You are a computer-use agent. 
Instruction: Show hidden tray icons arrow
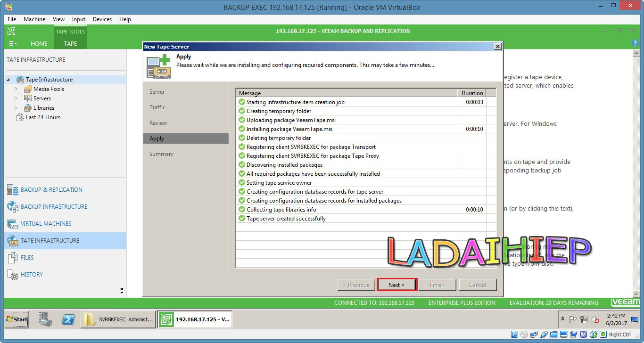(x=562, y=319)
